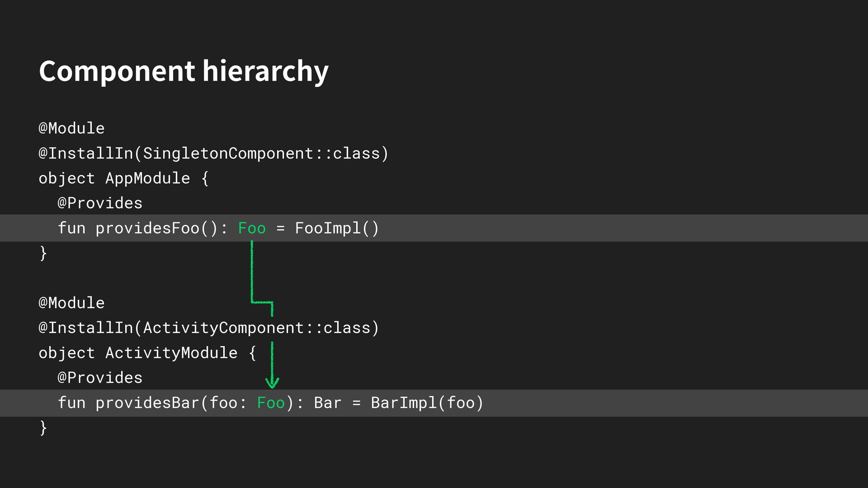The width and height of the screenshot is (868, 488).
Task: Click the AppModule object name
Action: point(147,178)
